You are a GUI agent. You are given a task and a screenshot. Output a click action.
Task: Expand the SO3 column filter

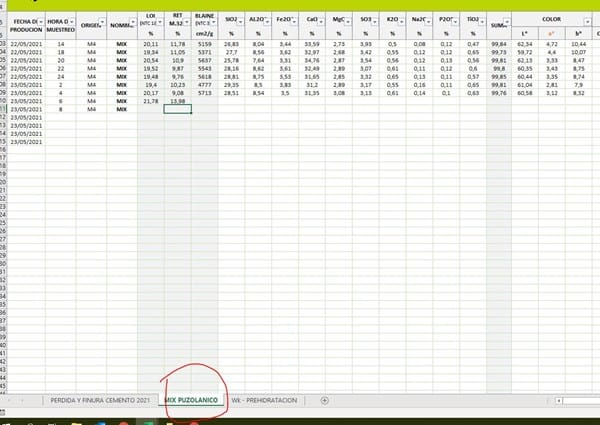coord(377,19)
